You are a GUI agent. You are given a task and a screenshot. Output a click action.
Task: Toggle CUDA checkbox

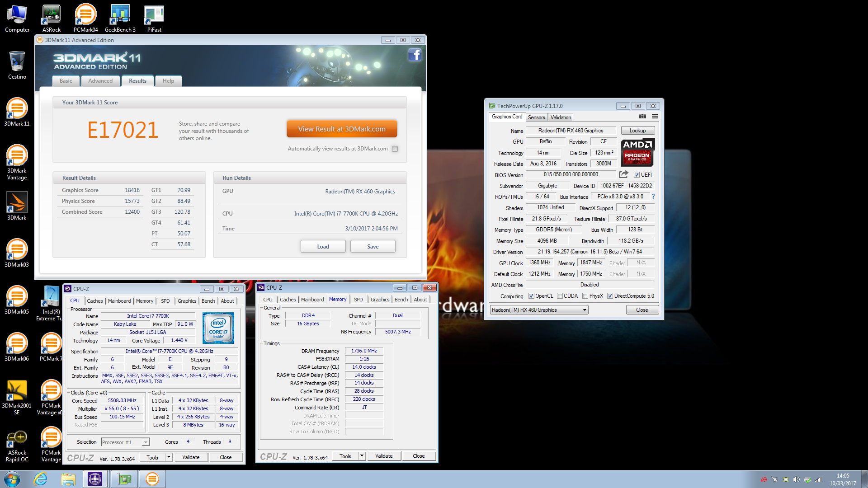(560, 296)
